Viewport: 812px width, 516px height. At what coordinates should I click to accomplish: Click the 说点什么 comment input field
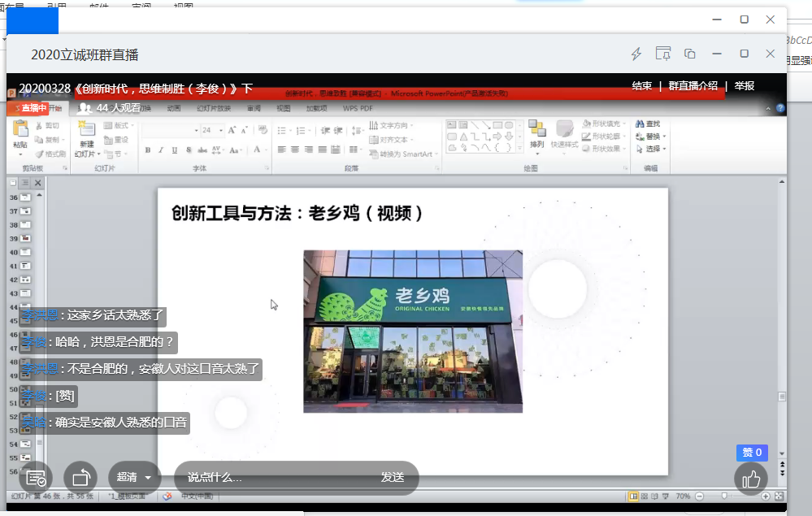pyautogui.click(x=268, y=478)
